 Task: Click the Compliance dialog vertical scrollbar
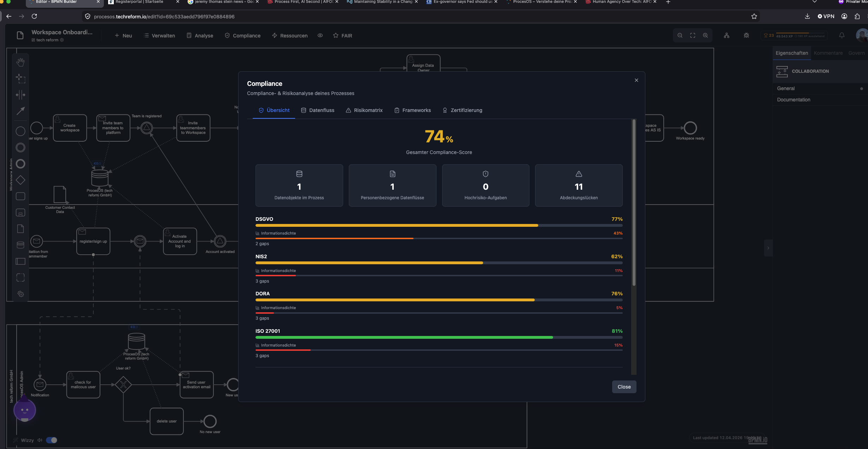tap(634, 203)
